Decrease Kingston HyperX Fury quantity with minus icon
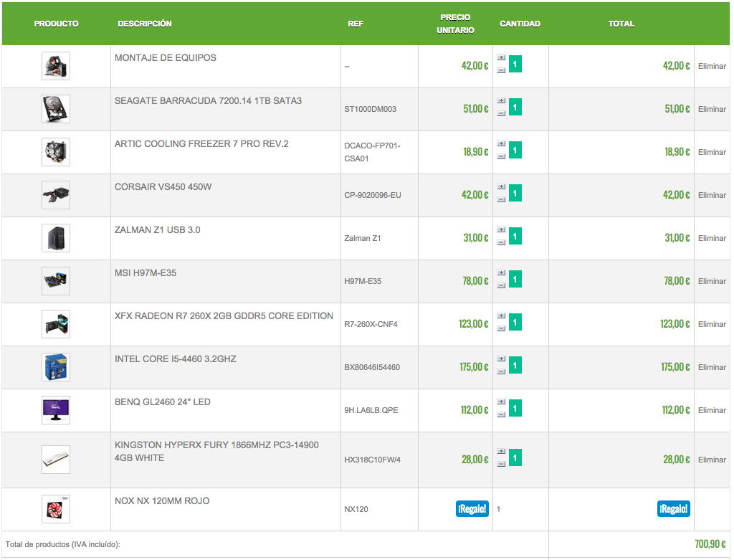The width and height of the screenshot is (734, 560). coord(501,465)
